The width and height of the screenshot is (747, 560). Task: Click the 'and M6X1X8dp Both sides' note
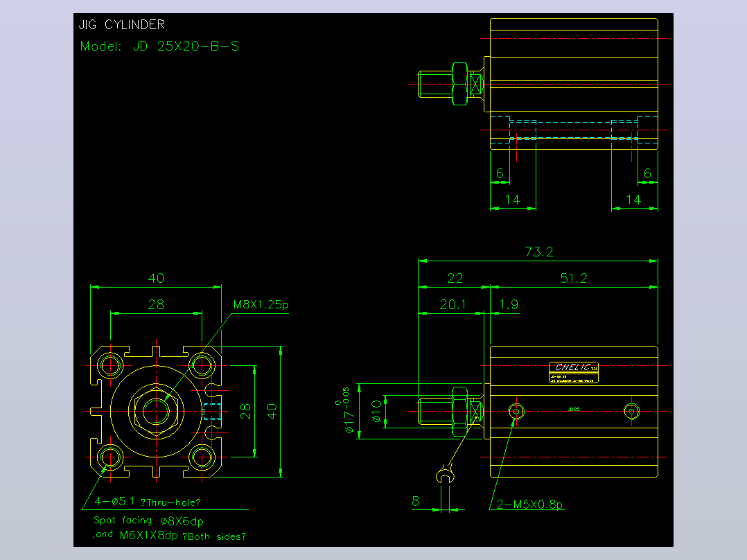point(170,536)
